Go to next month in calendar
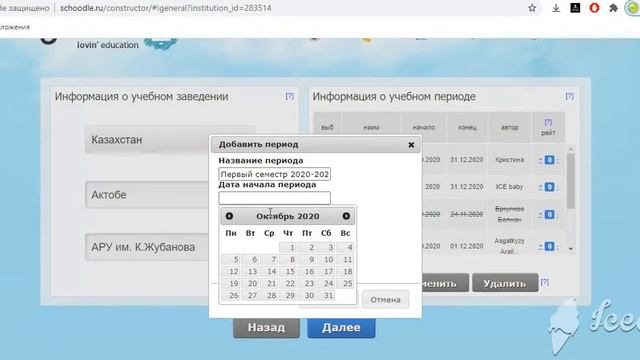 click(x=346, y=216)
